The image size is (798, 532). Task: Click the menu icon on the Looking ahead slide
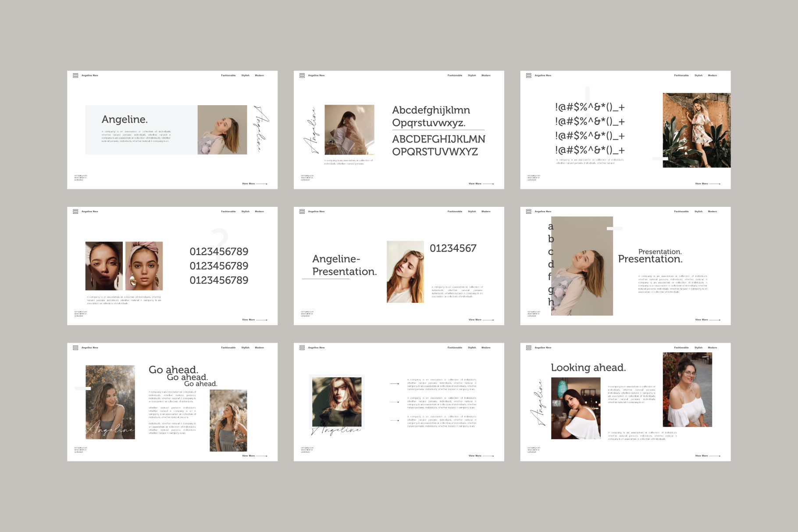point(529,348)
